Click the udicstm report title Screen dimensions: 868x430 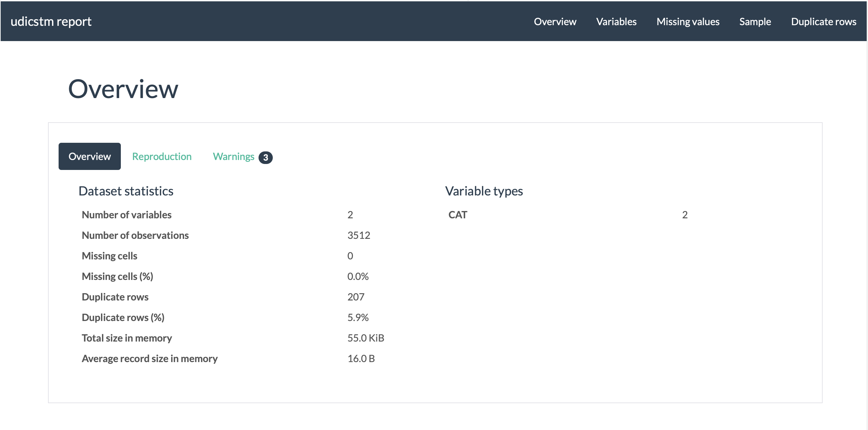pyautogui.click(x=51, y=22)
